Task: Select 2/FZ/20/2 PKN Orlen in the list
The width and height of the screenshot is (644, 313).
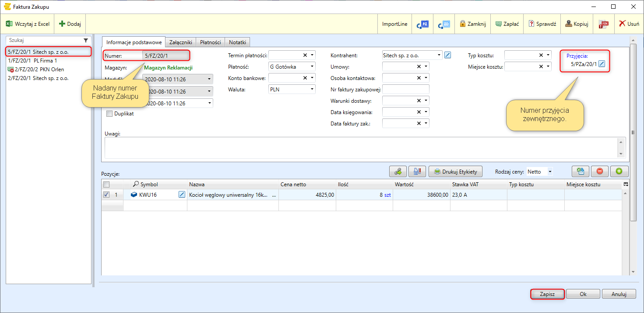Action: (39, 70)
